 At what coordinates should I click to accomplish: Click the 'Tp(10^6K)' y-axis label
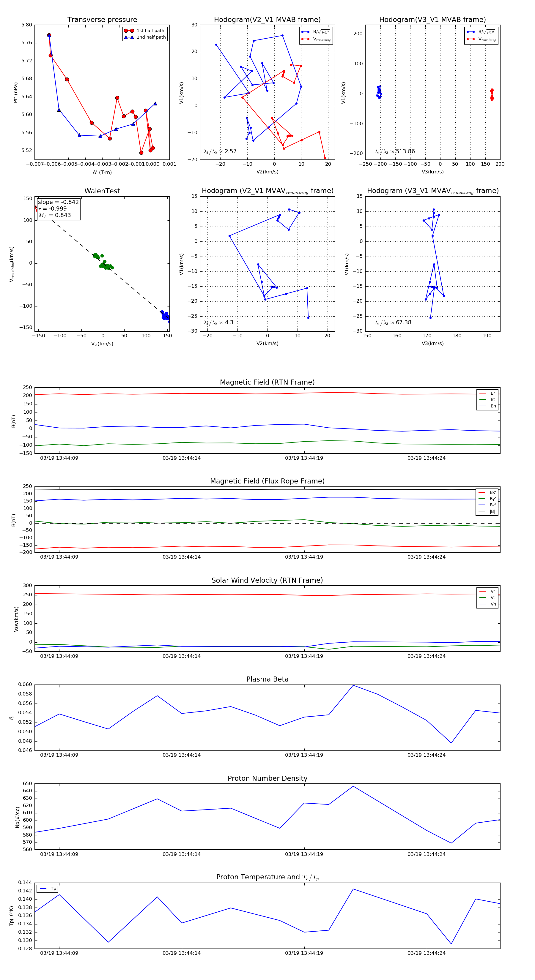11,916
